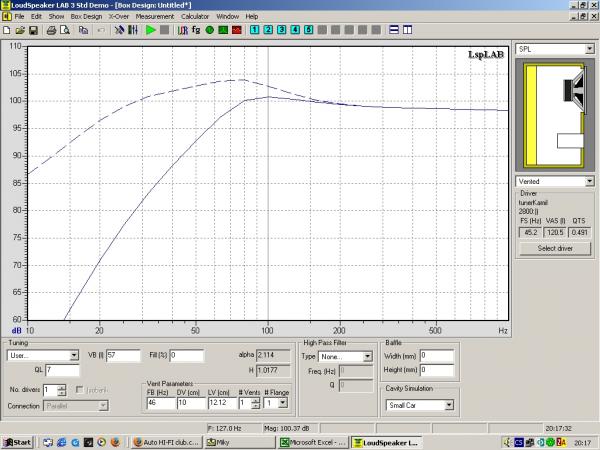This screenshot has height=450, width=600.
Task: Open Microsoft Excel from the taskbar
Action: pyautogui.click(x=311, y=441)
